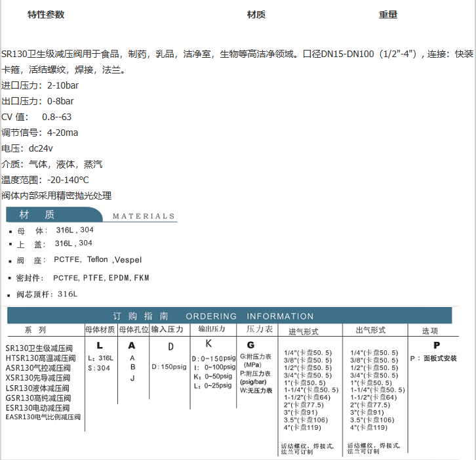Viewport: 476px width, 460px height.
Task: Click the 输入压力 column header
Action: click(167, 329)
